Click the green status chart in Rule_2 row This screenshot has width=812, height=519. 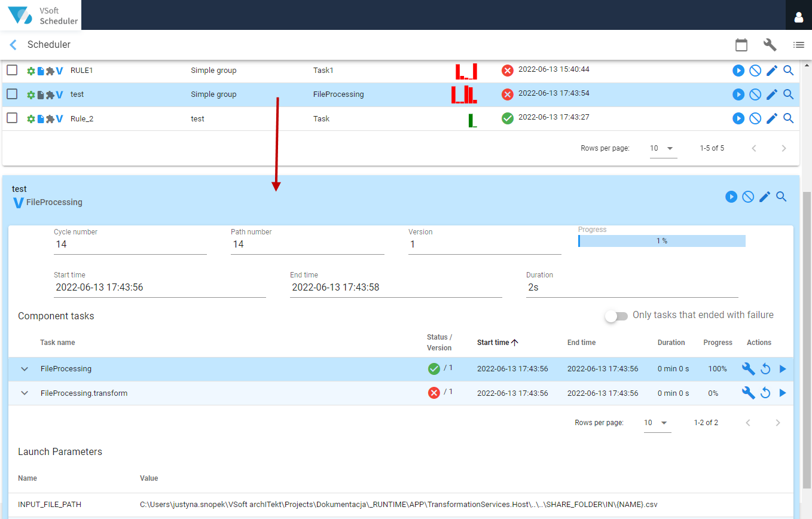[x=472, y=120]
